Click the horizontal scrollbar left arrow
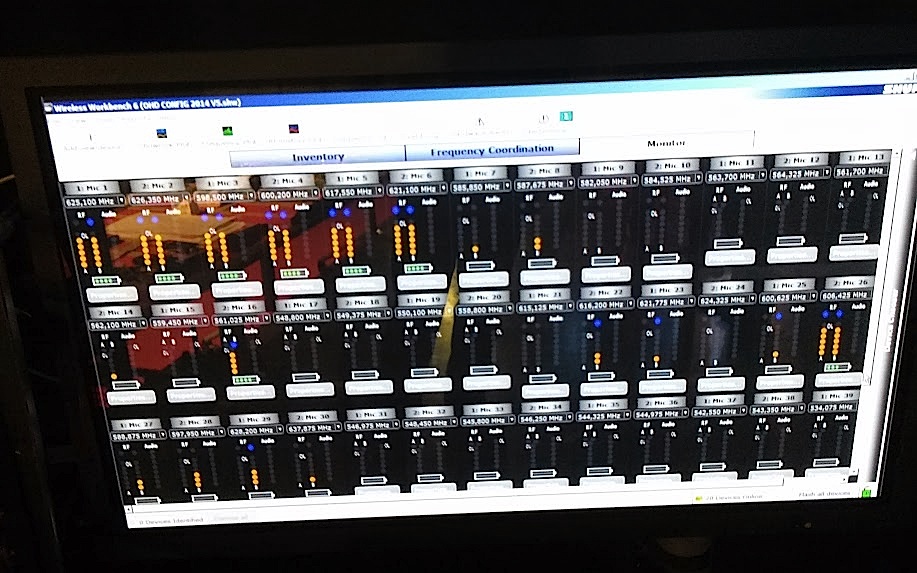Screen dimensions: 917x573 click(x=129, y=510)
